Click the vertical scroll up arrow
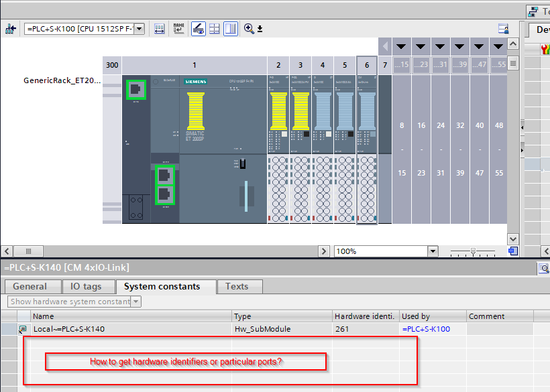550x392 pixels. [513, 44]
